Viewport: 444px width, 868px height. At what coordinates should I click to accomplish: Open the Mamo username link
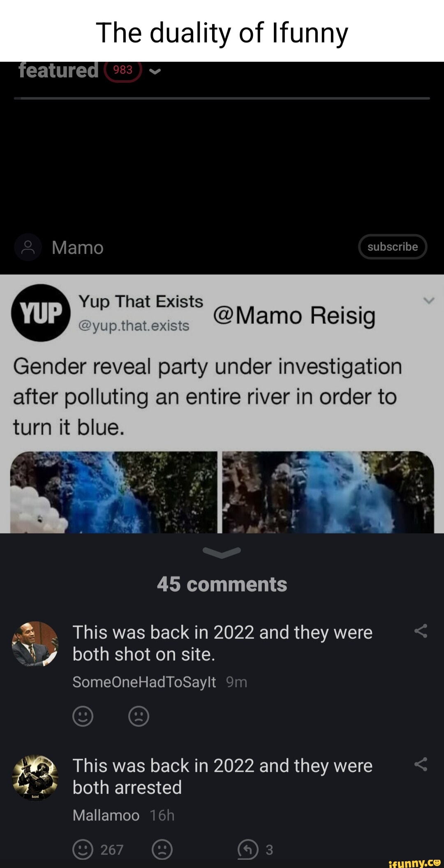pyautogui.click(x=78, y=248)
